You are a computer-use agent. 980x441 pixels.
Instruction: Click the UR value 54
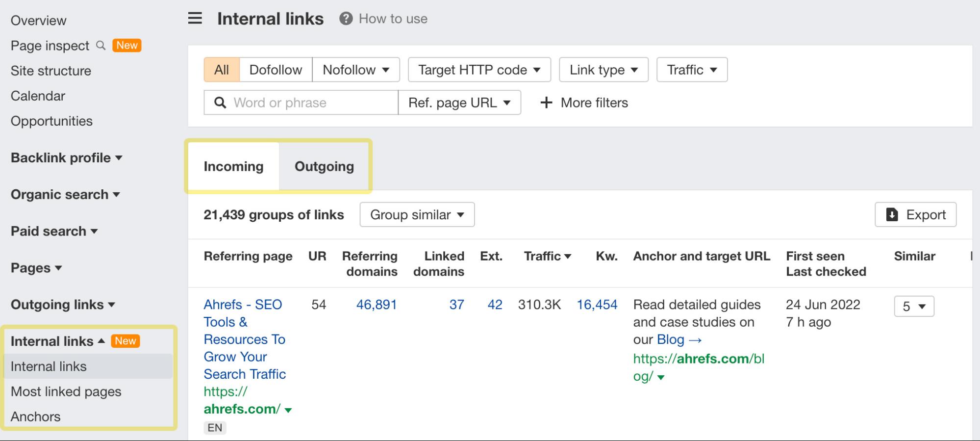[x=319, y=305]
